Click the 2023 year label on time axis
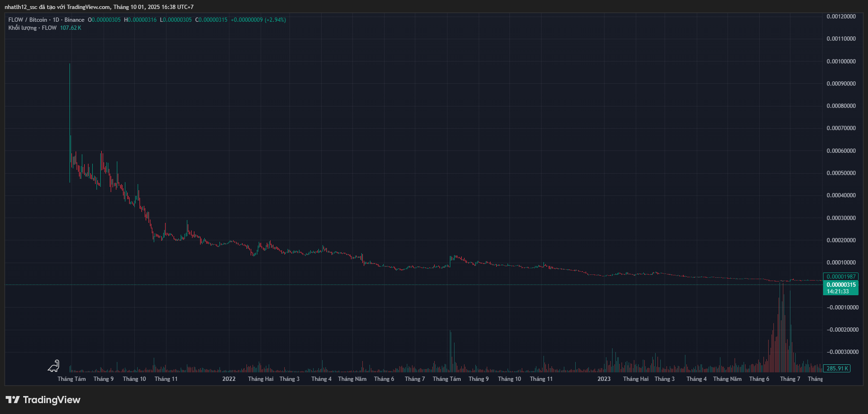The image size is (868, 414). tap(604, 379)
